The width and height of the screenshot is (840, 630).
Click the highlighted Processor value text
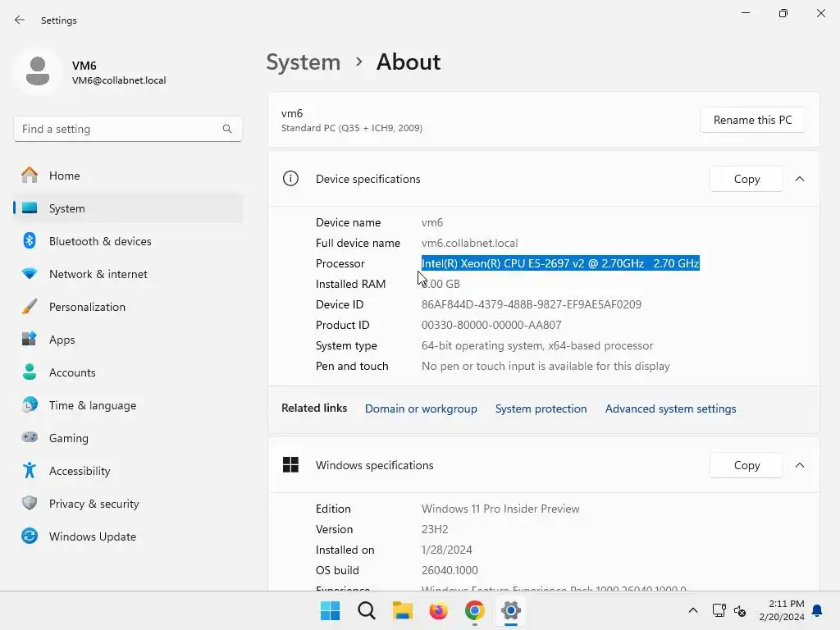click(560, 263)
